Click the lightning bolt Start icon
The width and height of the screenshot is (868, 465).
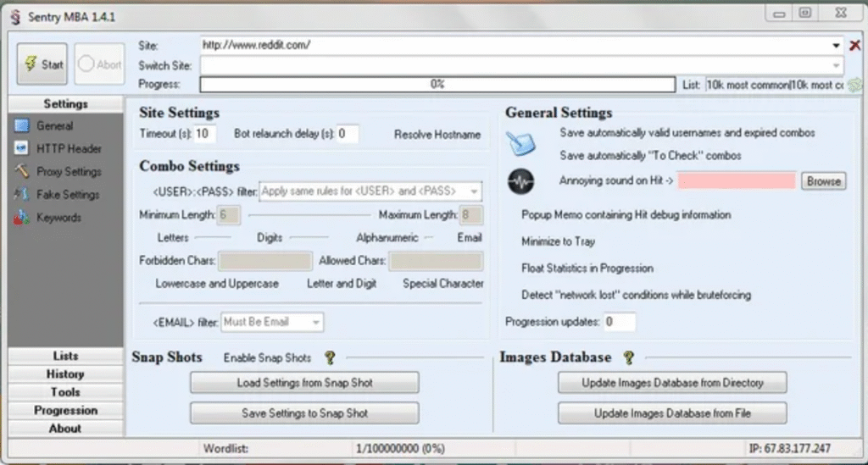pyautogui.click(x=31, y=64)
